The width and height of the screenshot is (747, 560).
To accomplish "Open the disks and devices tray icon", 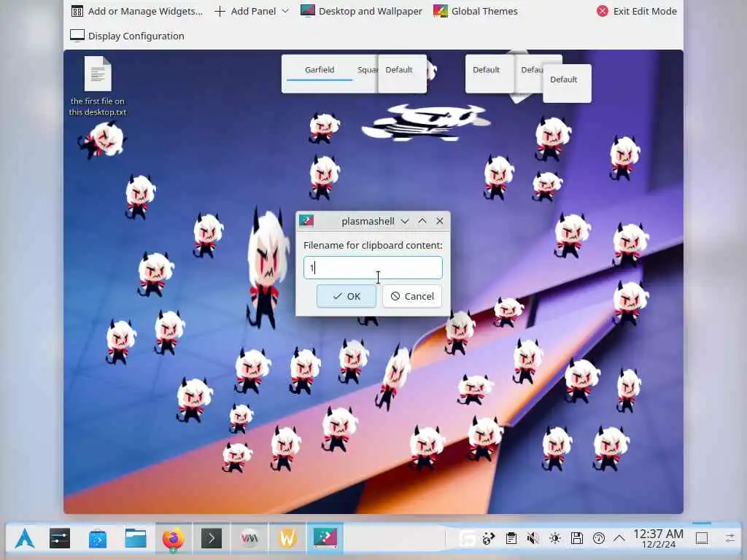I will pyautogui.click(x=577, y=539).
